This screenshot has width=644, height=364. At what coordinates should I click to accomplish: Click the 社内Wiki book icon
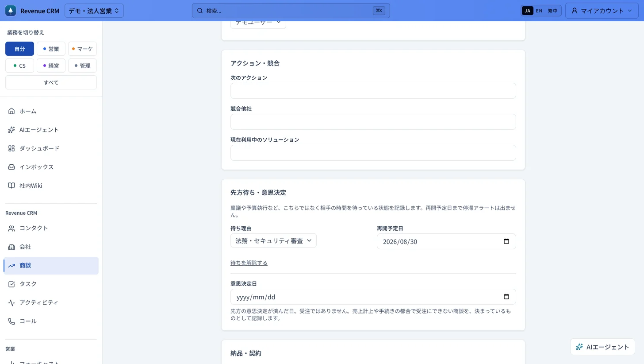tap(11, 186)
